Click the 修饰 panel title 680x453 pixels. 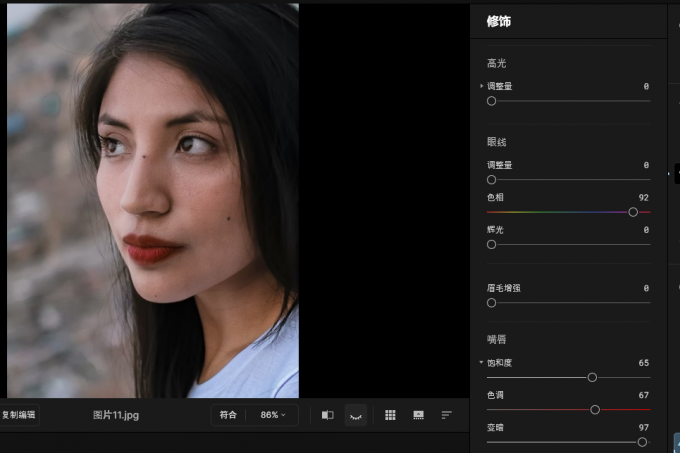click(499, 21)
